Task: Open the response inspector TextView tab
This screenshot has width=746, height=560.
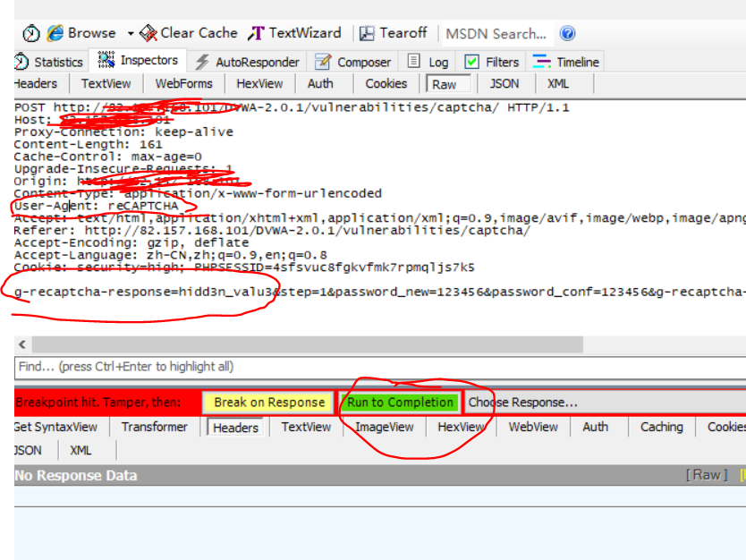Action: point(306,428)
